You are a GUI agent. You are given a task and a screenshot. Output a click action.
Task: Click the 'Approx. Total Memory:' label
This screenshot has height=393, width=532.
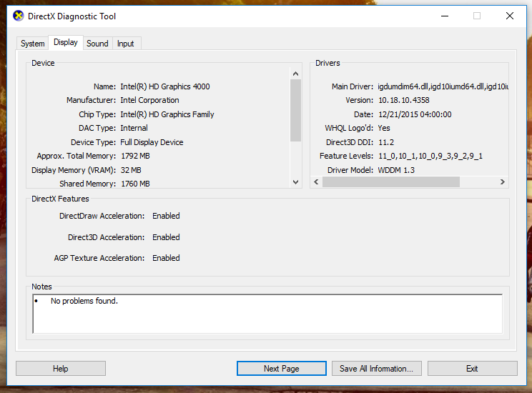pyautogui.click(x=77, y=156)
